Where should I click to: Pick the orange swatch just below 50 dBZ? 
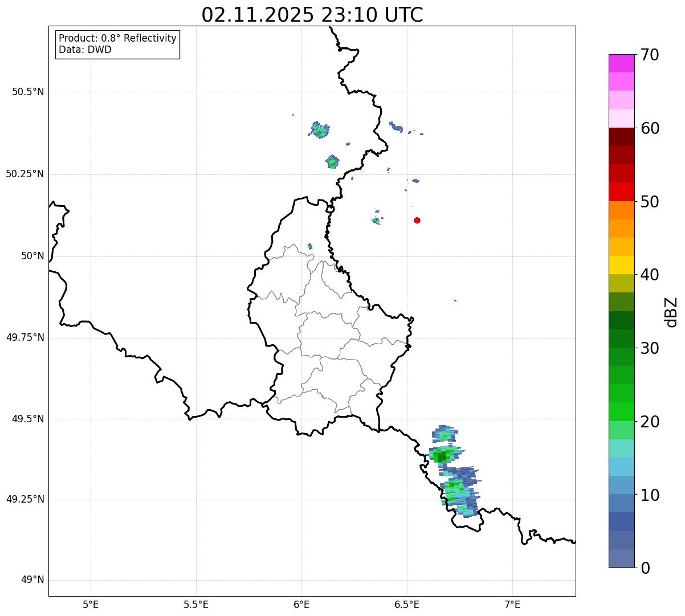point(621,210)
